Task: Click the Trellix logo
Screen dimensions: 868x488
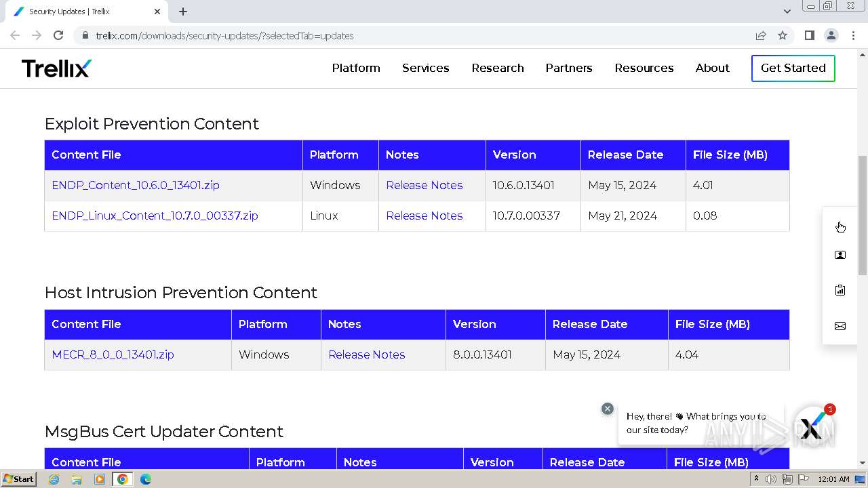Action: [x=56, y=68]
